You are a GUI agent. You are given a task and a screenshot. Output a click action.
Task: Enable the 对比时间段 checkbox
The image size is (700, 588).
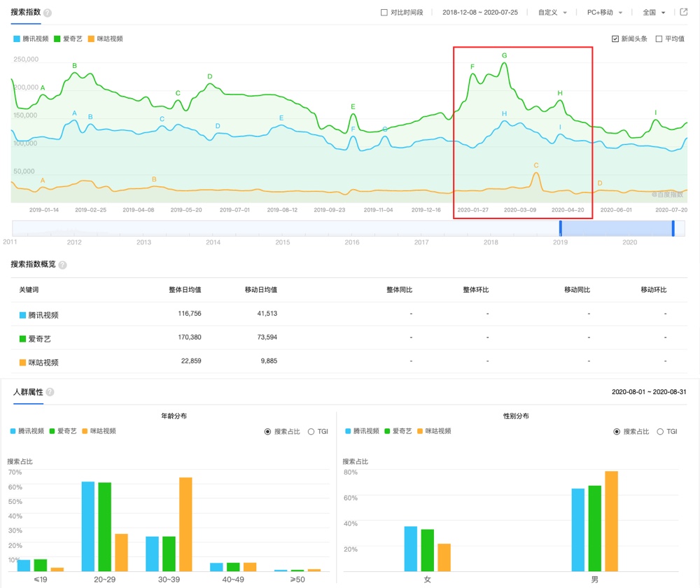[x=384, y=13]
